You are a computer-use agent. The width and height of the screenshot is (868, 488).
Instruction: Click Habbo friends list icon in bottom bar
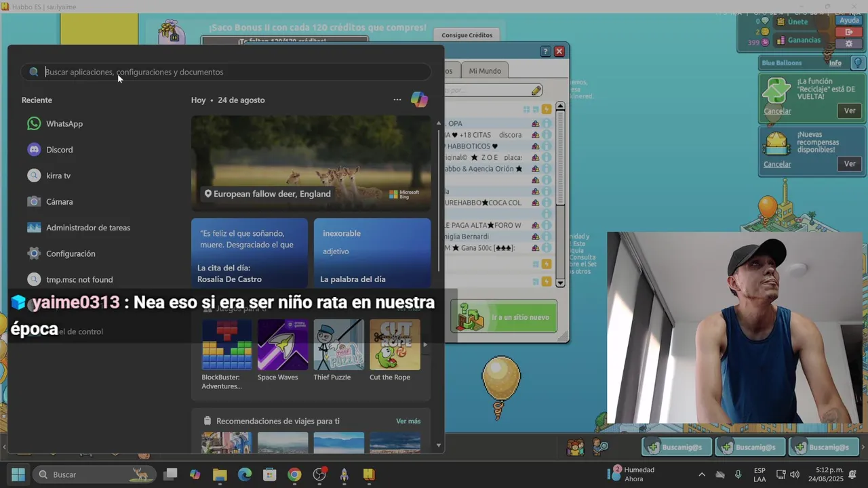coord(576,447)
